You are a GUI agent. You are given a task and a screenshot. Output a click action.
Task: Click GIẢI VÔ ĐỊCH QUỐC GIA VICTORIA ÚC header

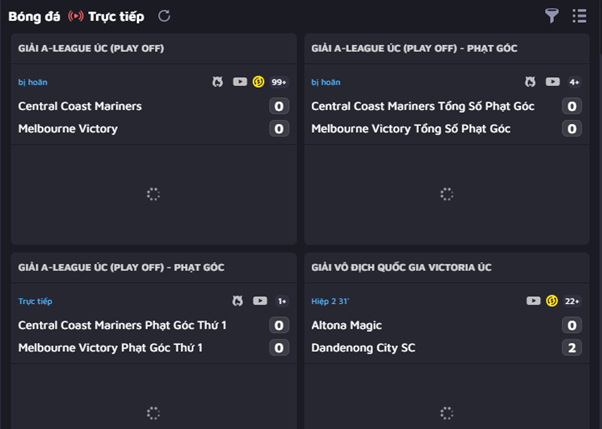click(401, 267)
